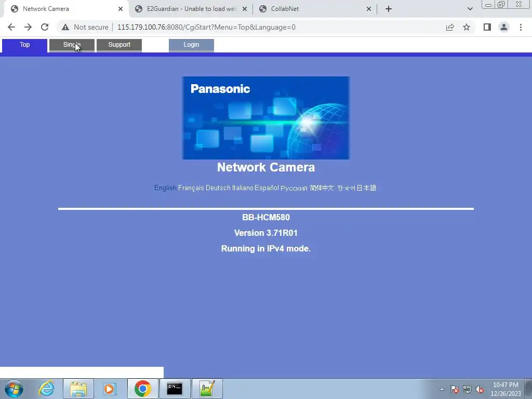Switch language to Русский

pos(294,188)
